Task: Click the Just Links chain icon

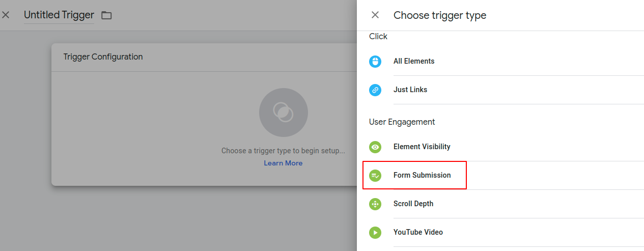Action: [375, 90]
